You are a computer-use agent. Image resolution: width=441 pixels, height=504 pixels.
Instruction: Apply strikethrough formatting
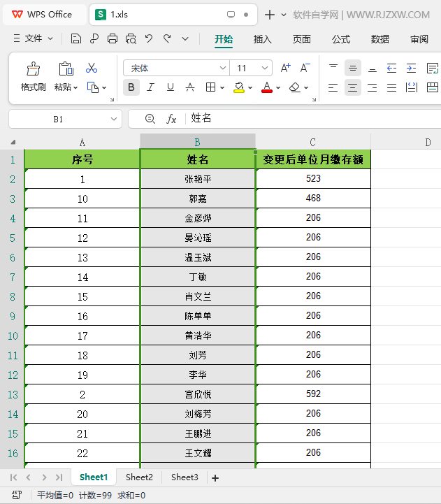[190, 87]
